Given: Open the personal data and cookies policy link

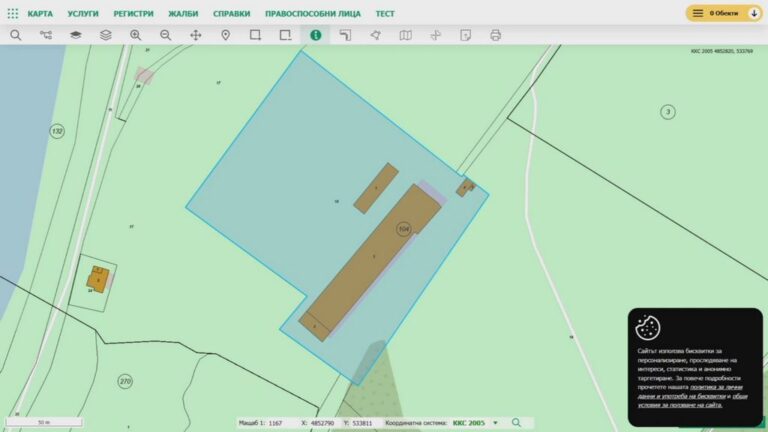Looking at the screenshot, I should [x=690, y=391].
